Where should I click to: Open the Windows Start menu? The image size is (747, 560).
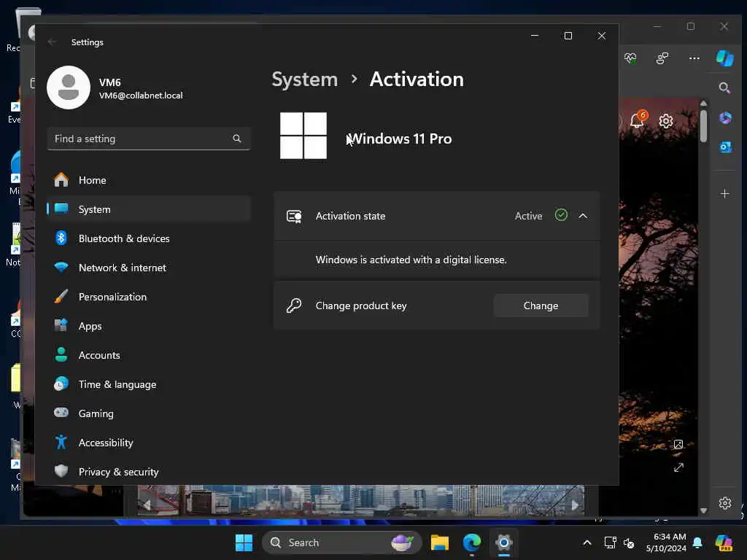point(244,542)
